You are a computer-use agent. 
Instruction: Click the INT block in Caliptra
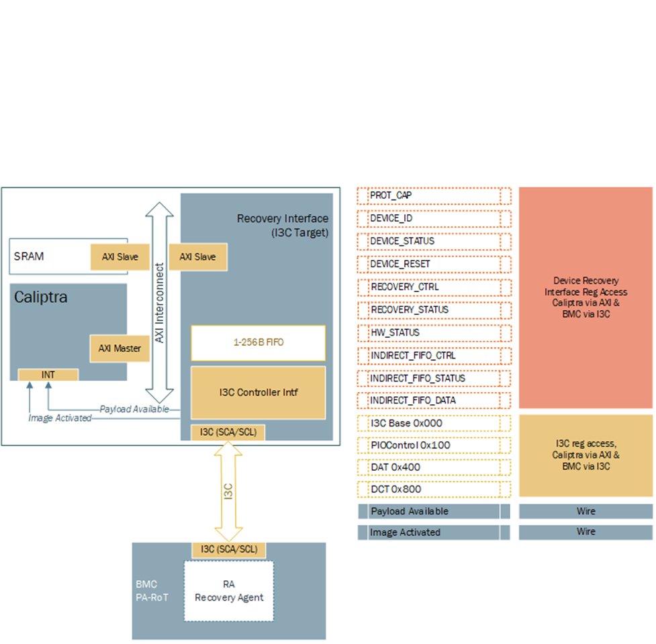[48, 374]
